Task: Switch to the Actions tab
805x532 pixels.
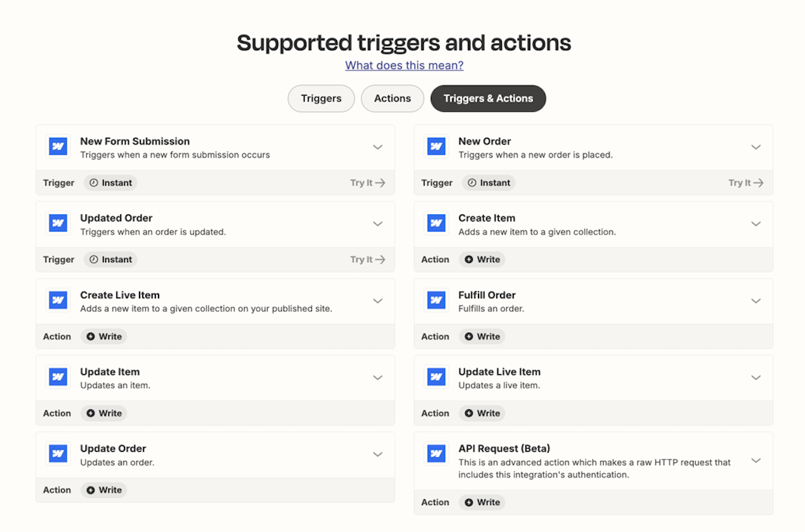Action: point(392,98)
